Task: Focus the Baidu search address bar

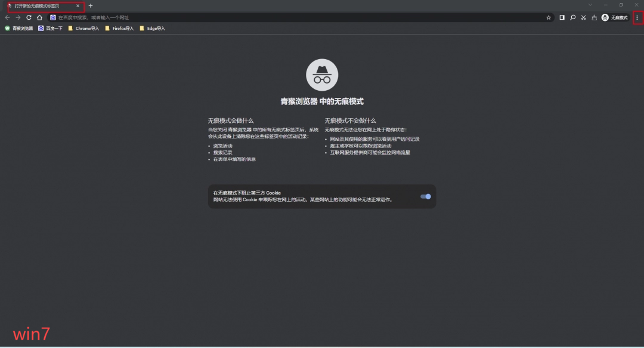Action: point(301,18)
